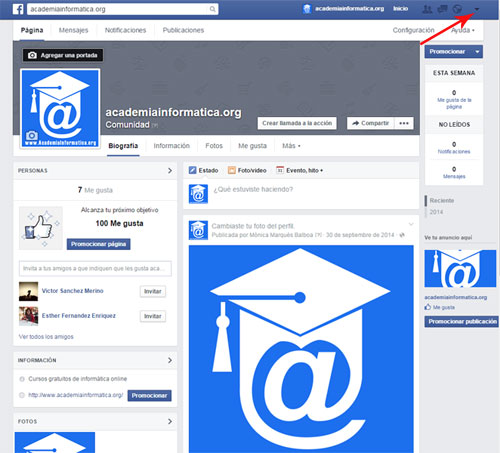Image resolution: width=500 pixels, height=453 pixels.
Task: Click the Estado pencil icon
Action: click(x=193, y=170)
